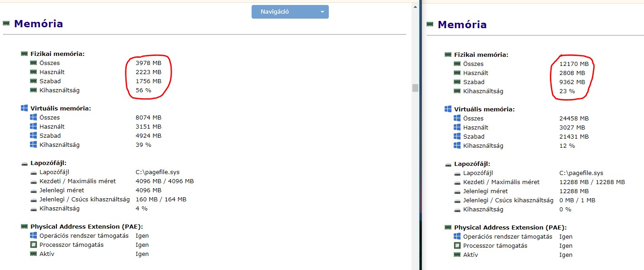Open the Navigáció dropdown
This screenshot has width=644, height=270.
(290, 12)
